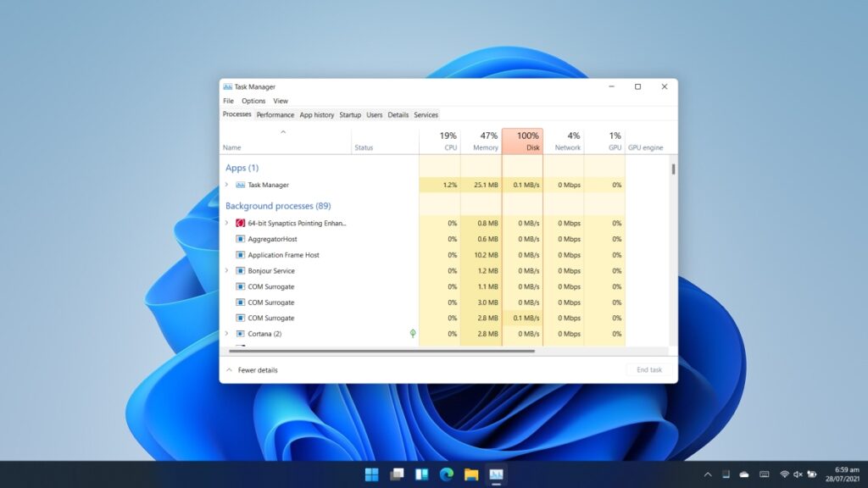Click the eco mode leaf beside Cortana
This screenshot has width=868, height=488.
[x=414, y=334]
